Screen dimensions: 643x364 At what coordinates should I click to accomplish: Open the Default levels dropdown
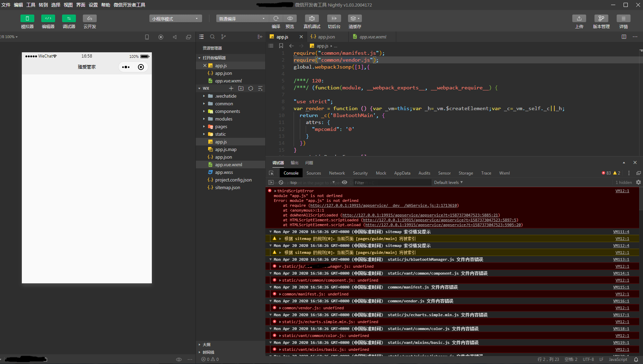449,183
